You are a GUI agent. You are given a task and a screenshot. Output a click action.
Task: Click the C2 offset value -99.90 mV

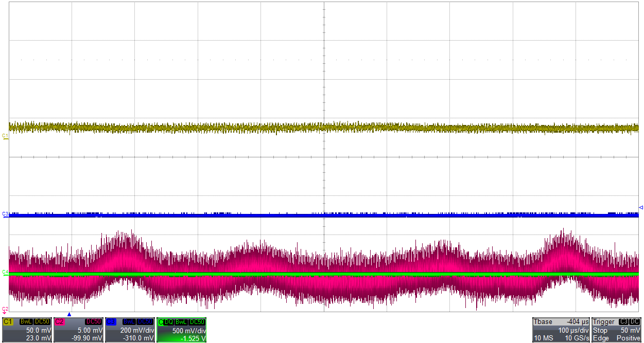[x=88, y=338]
